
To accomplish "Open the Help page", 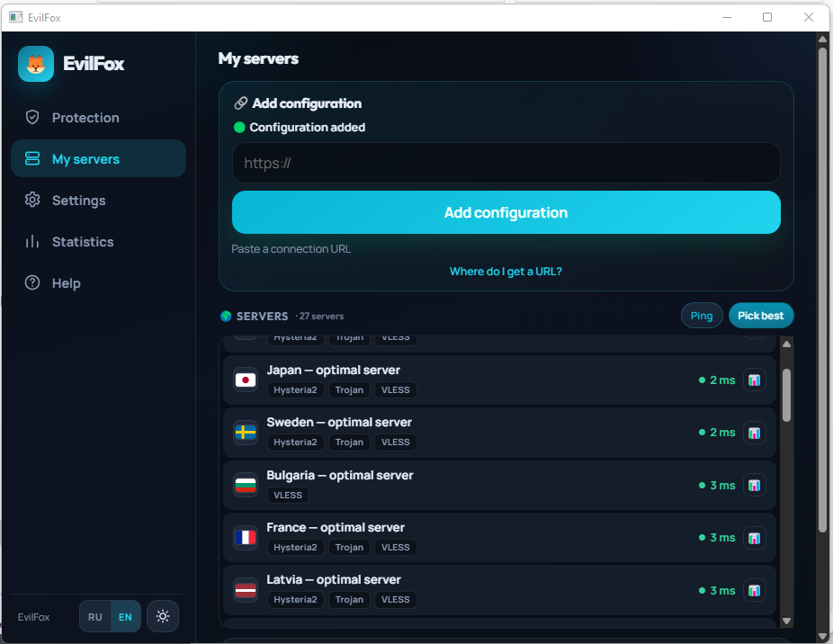I will click(x=98, y=283).
